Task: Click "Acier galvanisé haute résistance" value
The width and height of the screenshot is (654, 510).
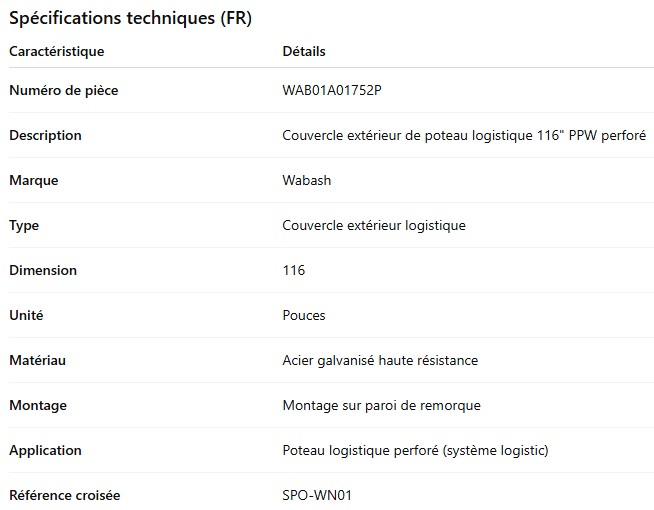Action: (x=380, y=361)
